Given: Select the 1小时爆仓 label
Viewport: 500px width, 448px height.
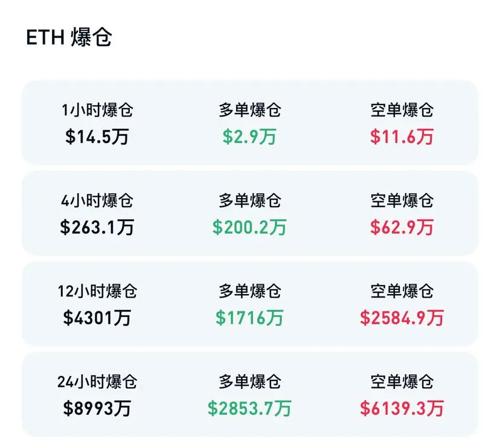Looking at the screenshot, I should [97, 110].
